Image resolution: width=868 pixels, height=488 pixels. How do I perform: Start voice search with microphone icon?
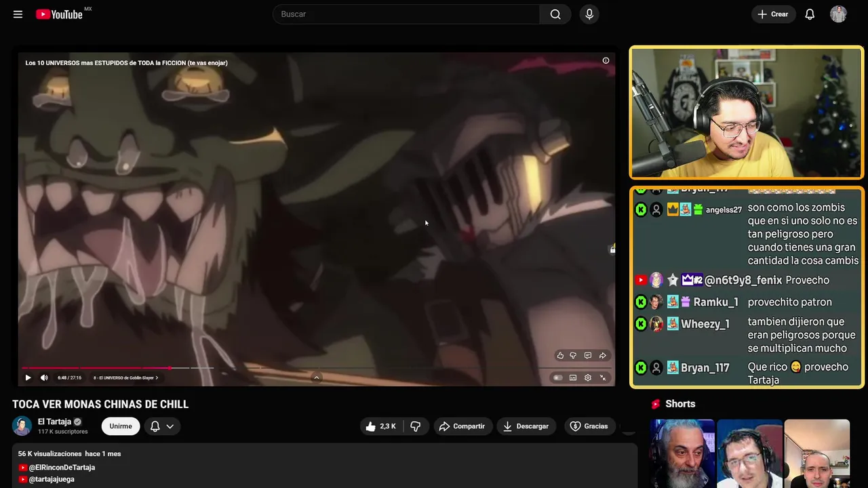589,14
